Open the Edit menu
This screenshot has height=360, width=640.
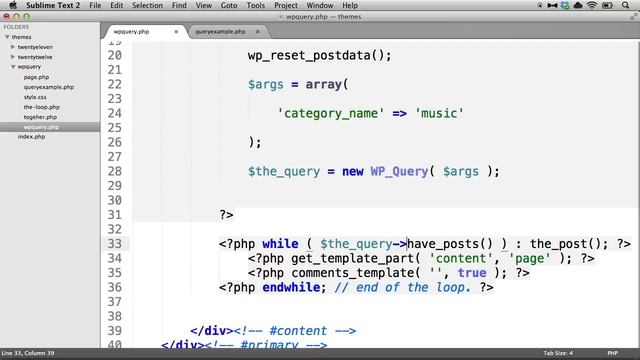[x=116, y=5]
